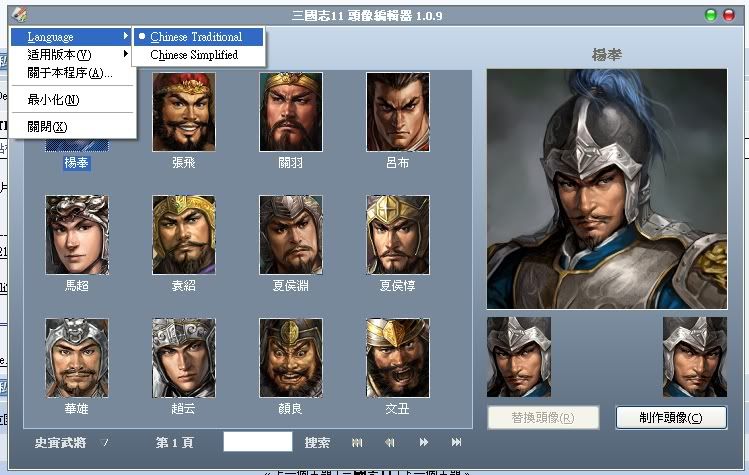Click the left small preview portrait

[x=519, y=357]
